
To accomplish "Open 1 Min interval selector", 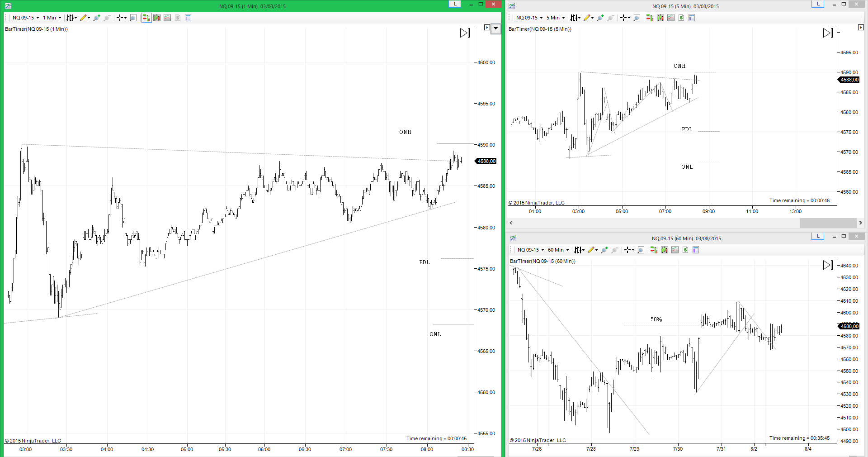I will point(52,18).
